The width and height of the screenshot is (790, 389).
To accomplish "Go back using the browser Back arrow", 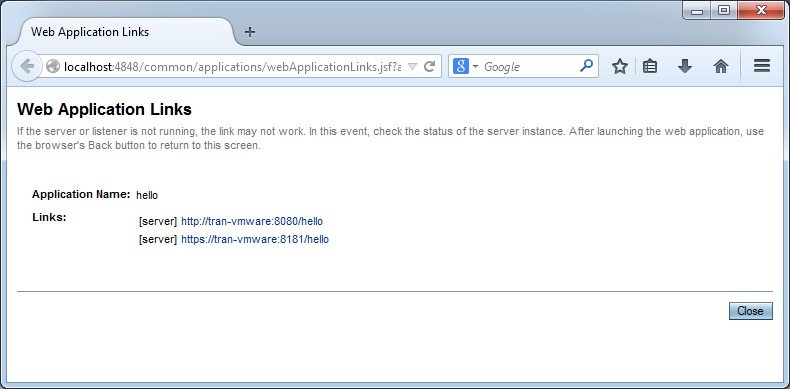I will pos(26,66).
